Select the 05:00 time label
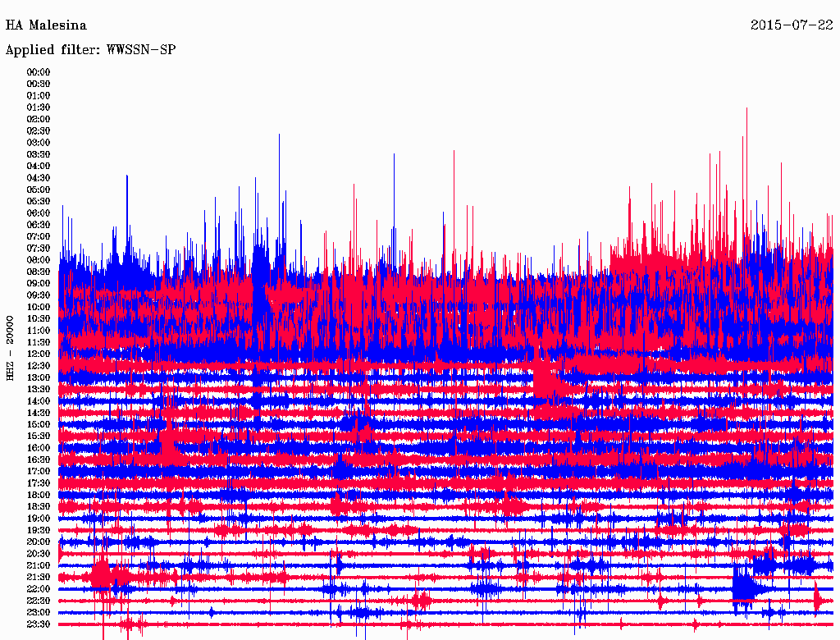840x640 pixels. pos(39,190)
